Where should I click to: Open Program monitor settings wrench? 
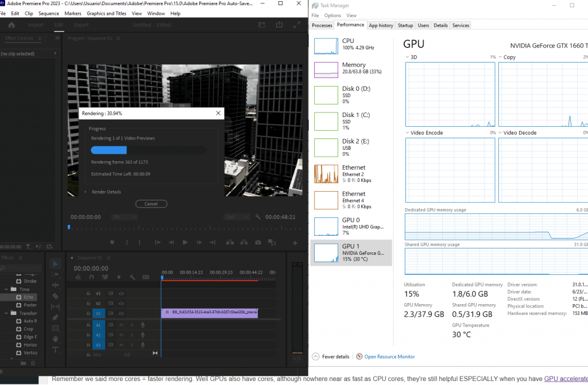coord(258,217)
